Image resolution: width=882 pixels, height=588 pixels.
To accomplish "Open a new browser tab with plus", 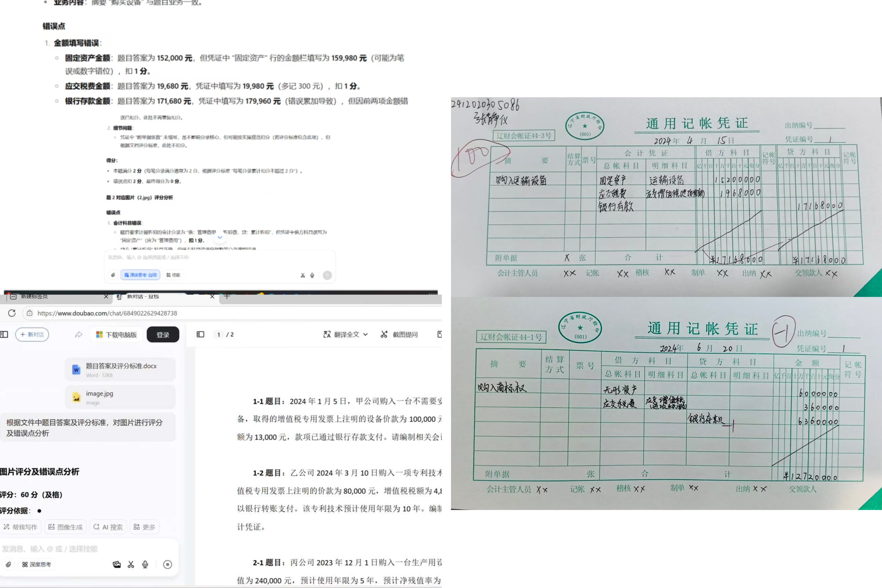I will (227, 296).
